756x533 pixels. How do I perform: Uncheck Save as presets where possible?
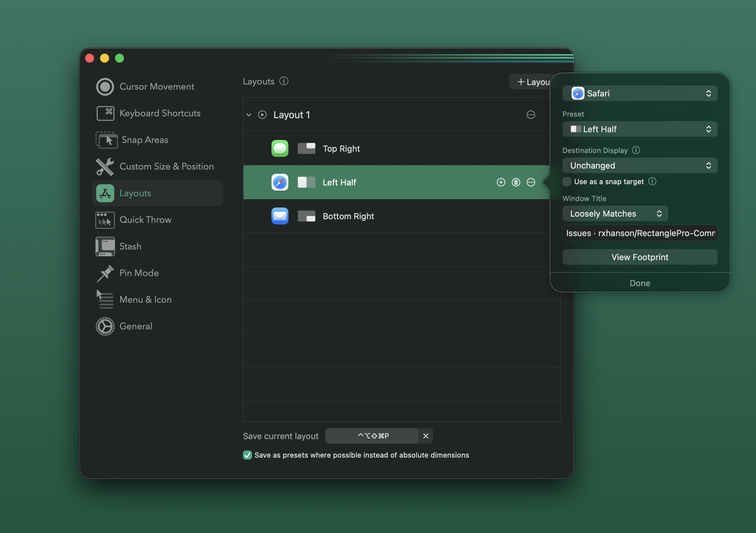[x=247, y=455]
